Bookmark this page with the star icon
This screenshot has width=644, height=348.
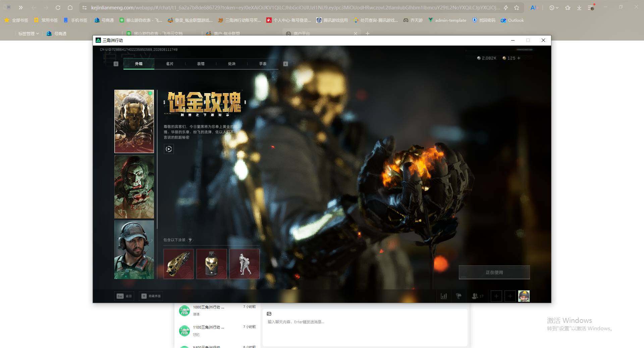pyautogui.click(x=517, y=7)
